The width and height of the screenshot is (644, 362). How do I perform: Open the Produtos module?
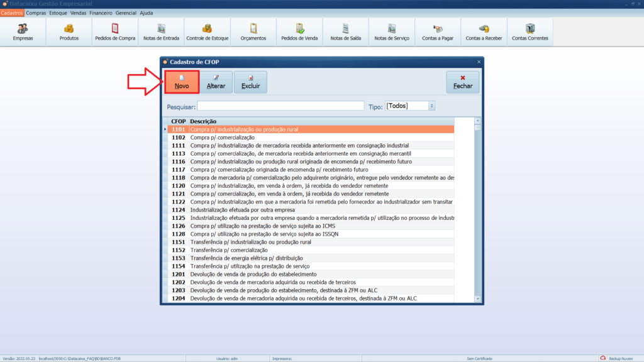[69, 31]
